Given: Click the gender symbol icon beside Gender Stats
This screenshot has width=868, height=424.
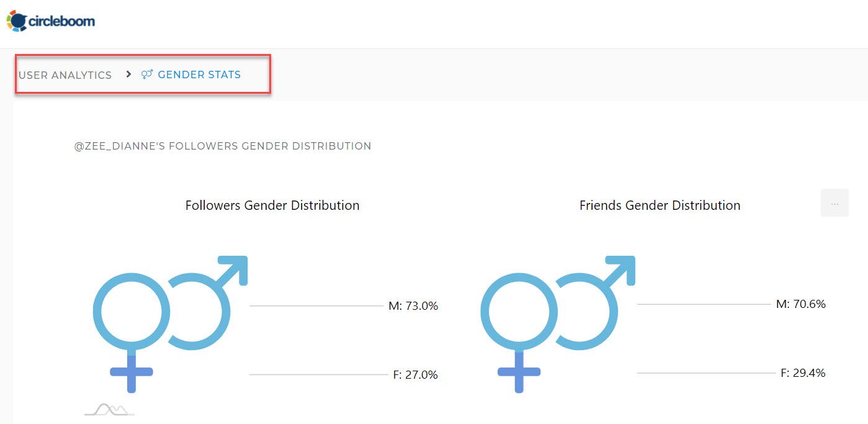Looking at the screenshot, I should point(147,74).
